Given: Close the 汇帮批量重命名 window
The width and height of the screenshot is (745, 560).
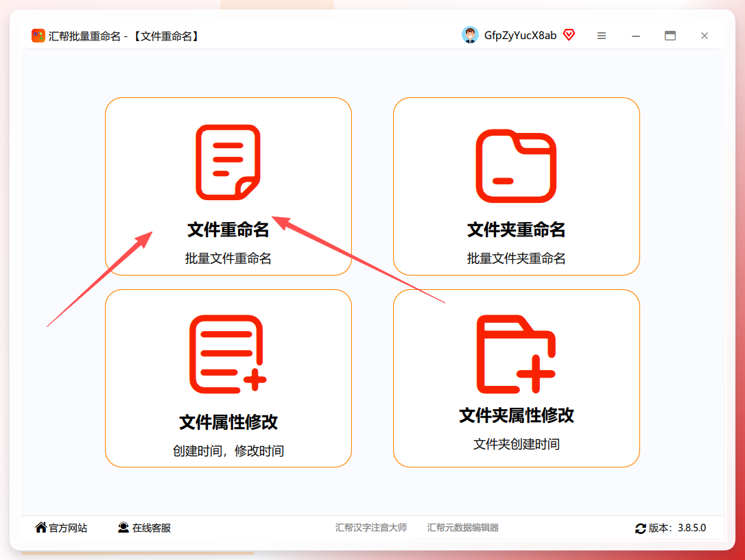Looking at the screenshot, I should (704, 36).
